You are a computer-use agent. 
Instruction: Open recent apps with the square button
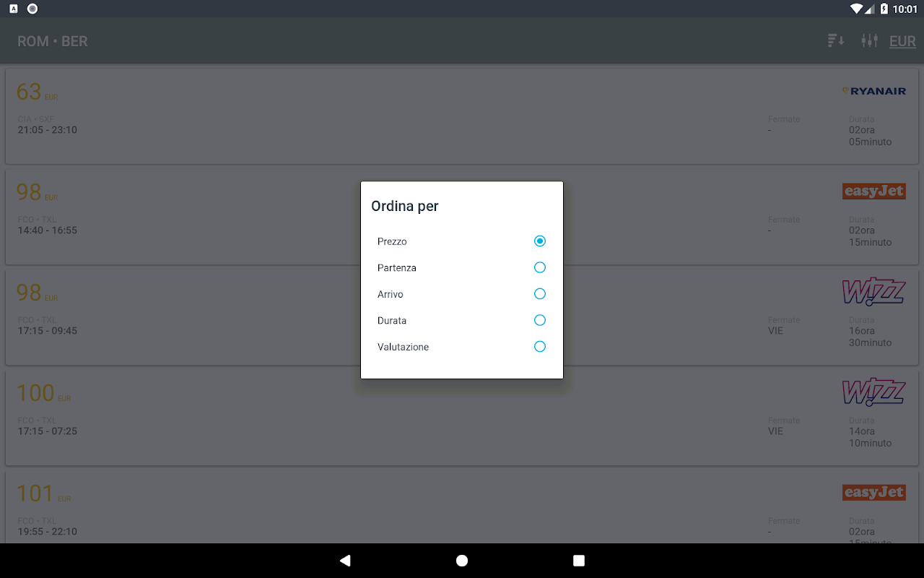coord(578,561)
